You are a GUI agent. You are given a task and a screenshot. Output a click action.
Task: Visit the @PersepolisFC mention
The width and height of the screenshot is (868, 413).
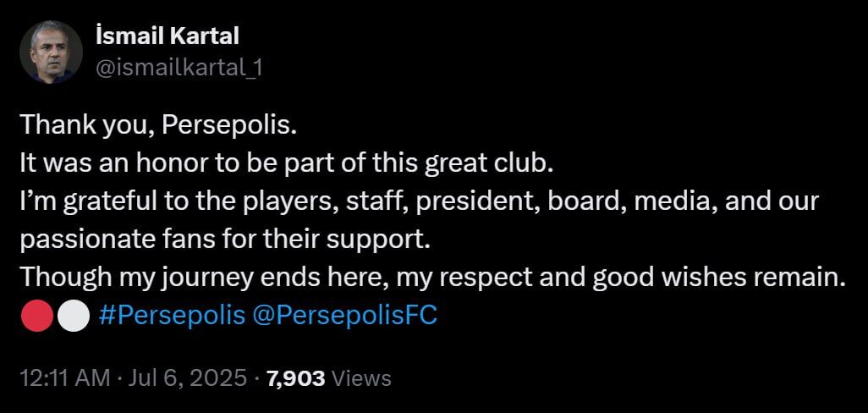(345, 316)
